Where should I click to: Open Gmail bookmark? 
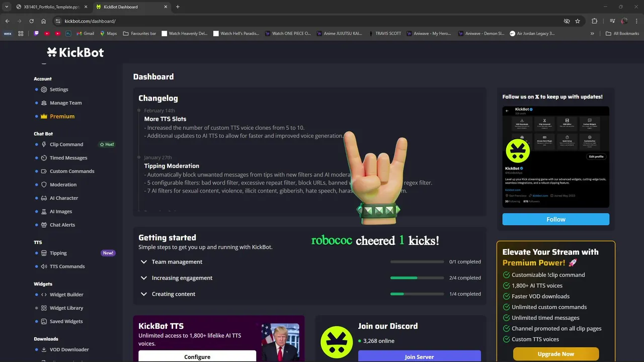pyautogui.click(x=85, y=34)
